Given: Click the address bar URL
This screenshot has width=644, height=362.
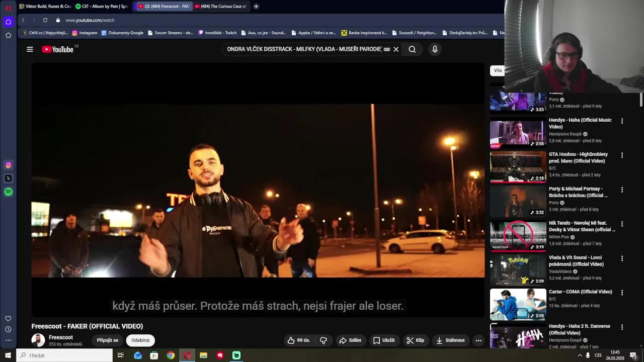Looking at the screenshot, I should (x=90, y=20).
